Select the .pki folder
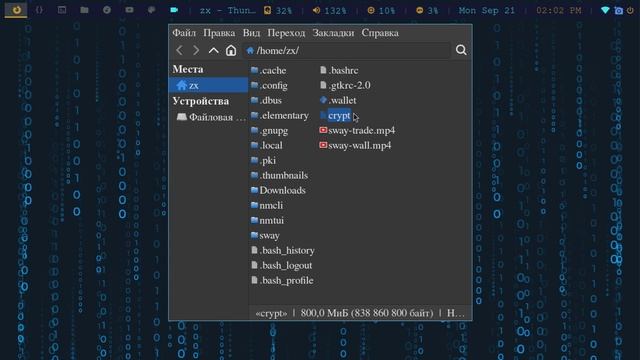Screen dimensions: 640x360 [263, 160]
